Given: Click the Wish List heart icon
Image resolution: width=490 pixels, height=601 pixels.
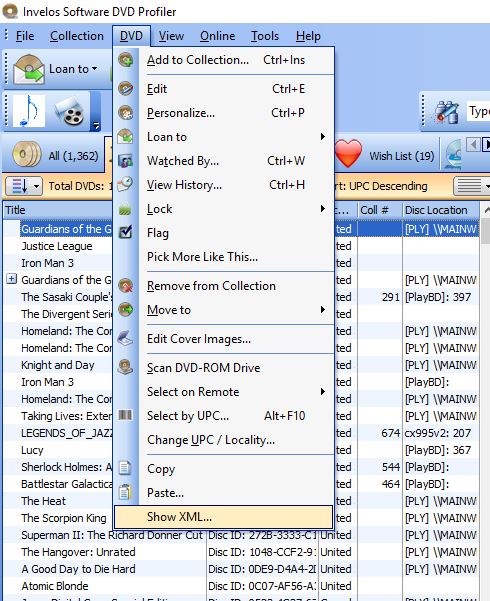Looking at the screenshot, I should pos(349,153).
